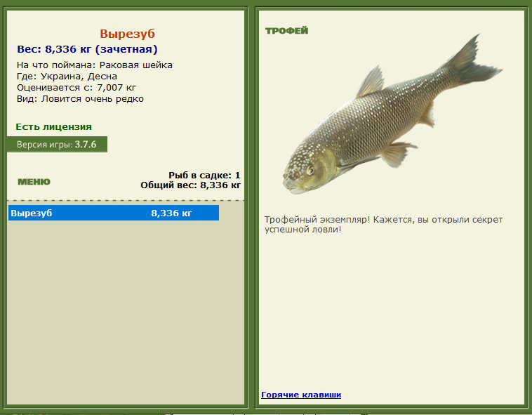Click the Трофейный экземпляр message text
The image size is (532, 415).
coord(383,224)
